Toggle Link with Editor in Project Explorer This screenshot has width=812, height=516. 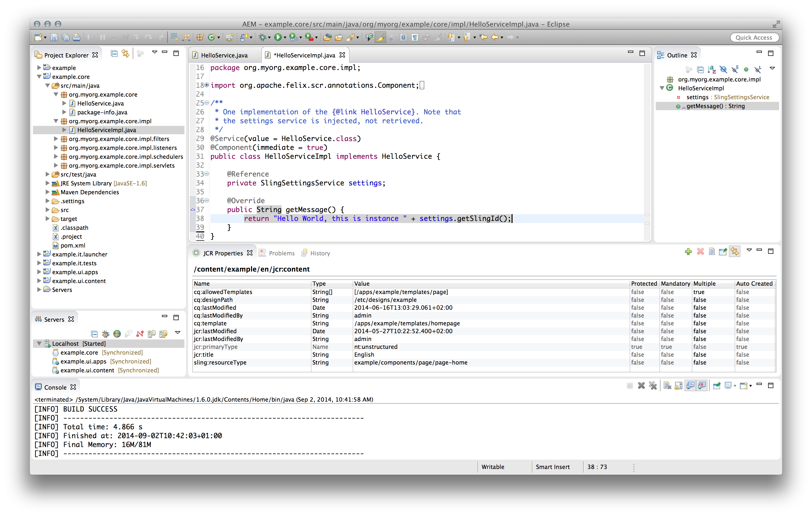tap(125, 54)
